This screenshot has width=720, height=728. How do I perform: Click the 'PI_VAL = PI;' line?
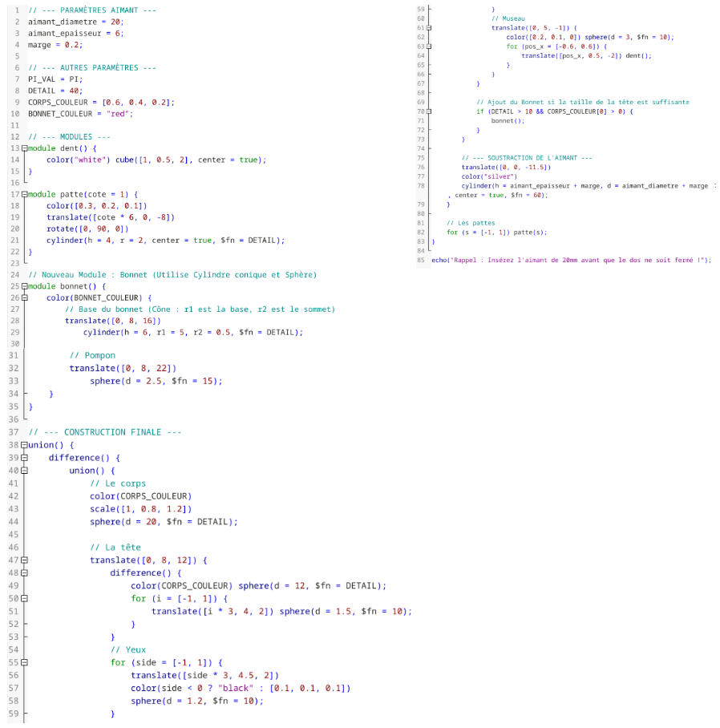55,79
